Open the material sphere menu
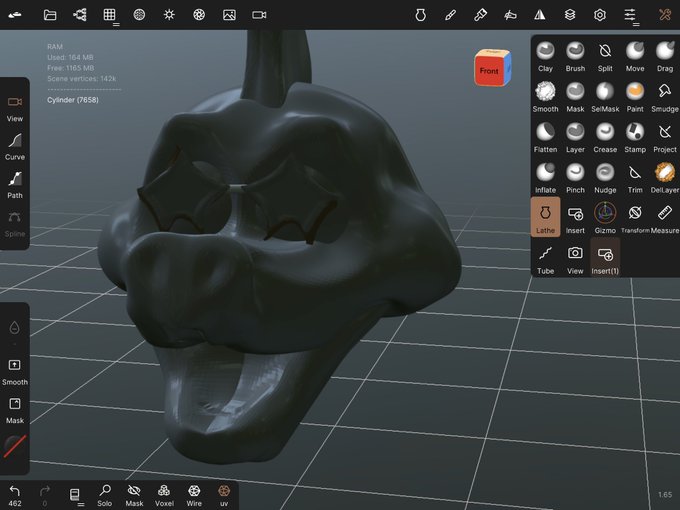 coord(139,15)
